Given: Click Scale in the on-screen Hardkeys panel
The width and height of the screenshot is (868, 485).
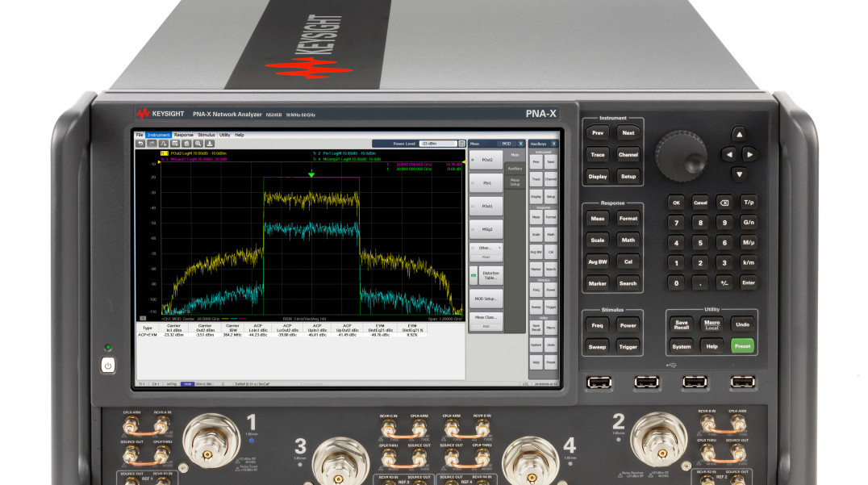Looking at the screenshot, I should point(536,235).
